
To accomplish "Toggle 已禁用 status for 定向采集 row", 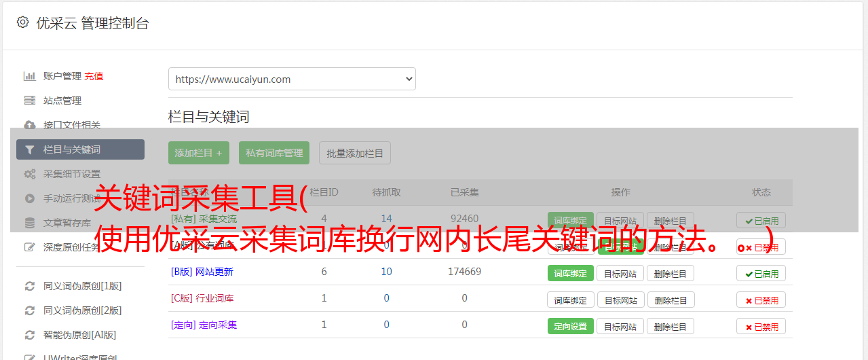I will tap(761, 326).
